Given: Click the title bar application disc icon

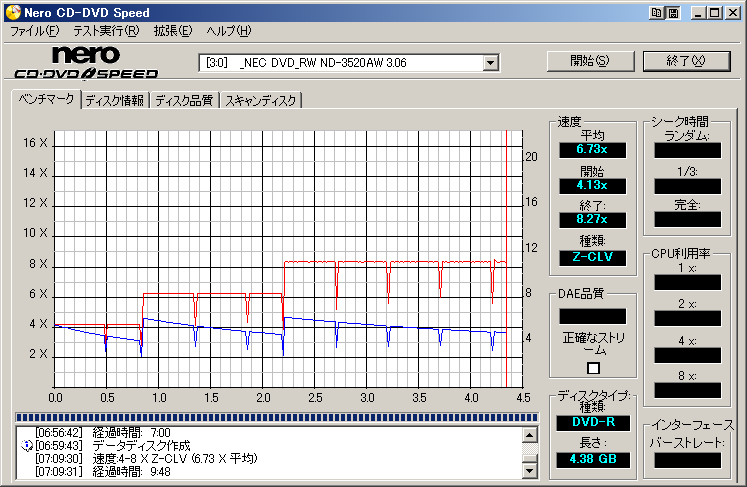Looking at the screenshot, I should point(11,12).
